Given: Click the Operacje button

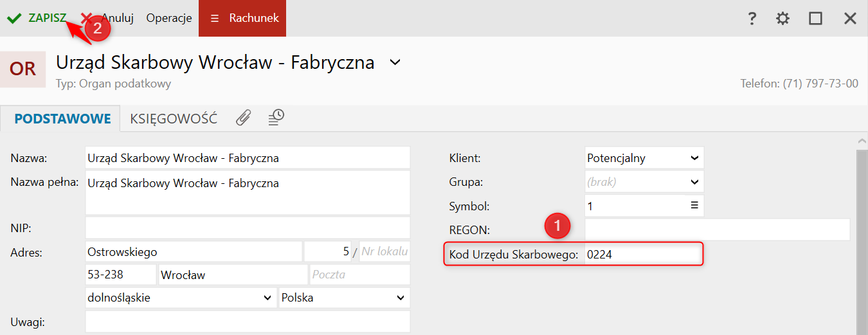Looking at the screenshot, I should (169, 18).
